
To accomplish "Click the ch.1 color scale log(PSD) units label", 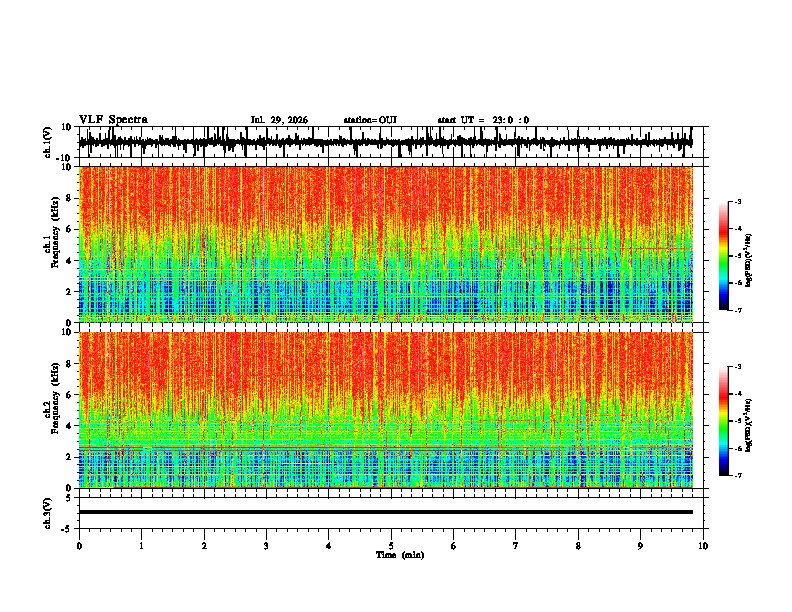I will pyautogui.click(x=749, y=261).
